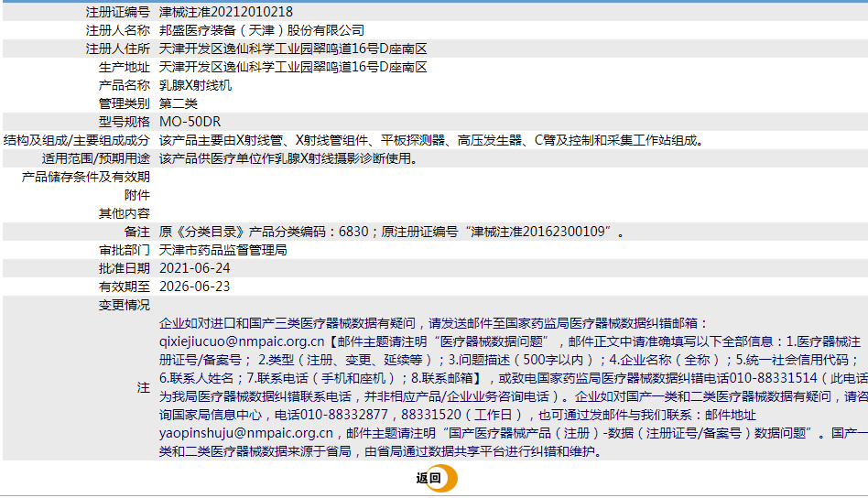Viewport: 868px width, 498px height.
Task: Click the 生产地址 label
Action: tap(124, 67)
